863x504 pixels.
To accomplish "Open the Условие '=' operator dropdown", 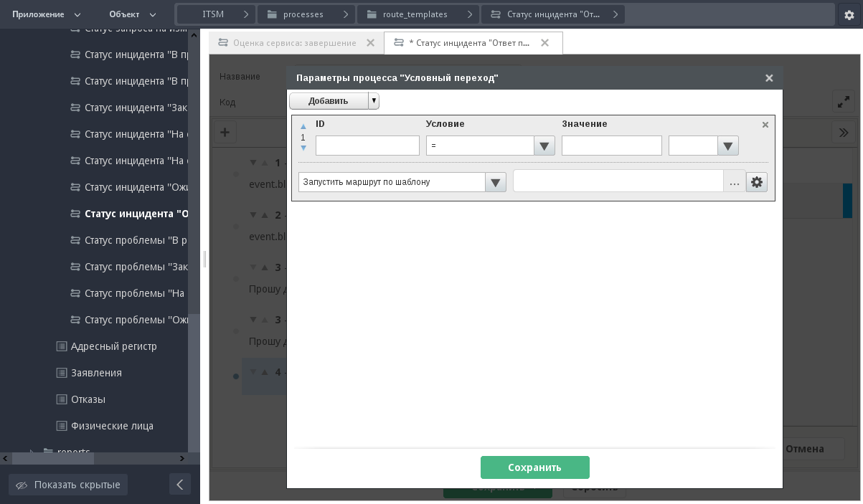I will click(544, 146).
